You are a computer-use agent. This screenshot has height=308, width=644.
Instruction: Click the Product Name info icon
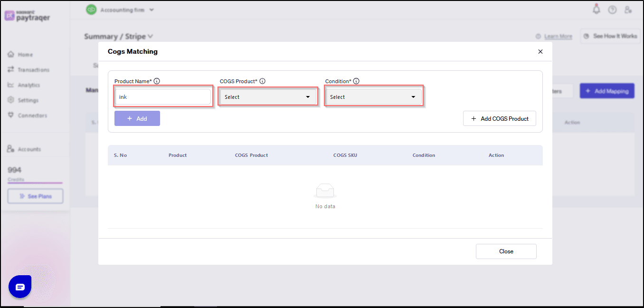pos(157,81)
